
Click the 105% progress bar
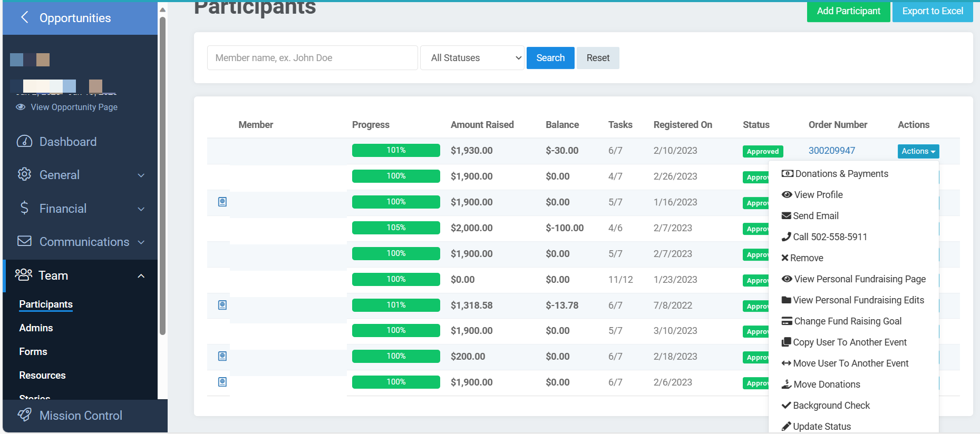click(396, 228)
